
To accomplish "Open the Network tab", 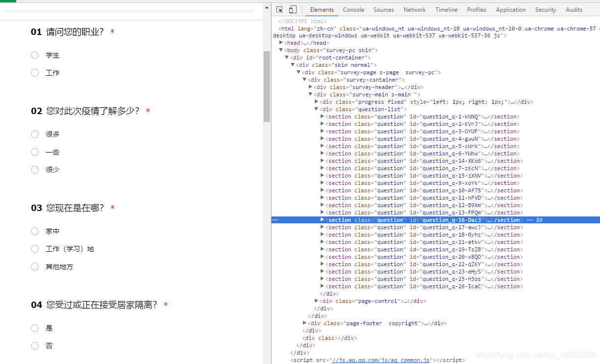I will click(x=415, y=10).
